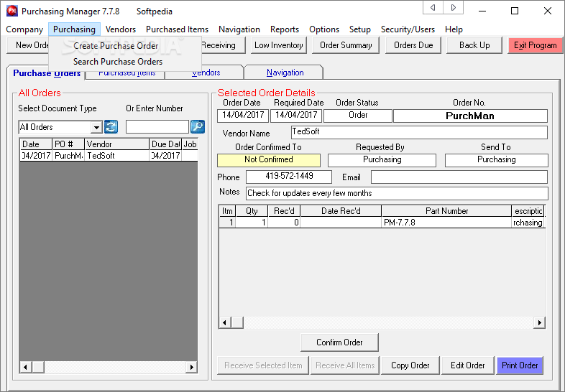Open the Help menu
Viewport: 565px width, 392px height.
(454, 29)
